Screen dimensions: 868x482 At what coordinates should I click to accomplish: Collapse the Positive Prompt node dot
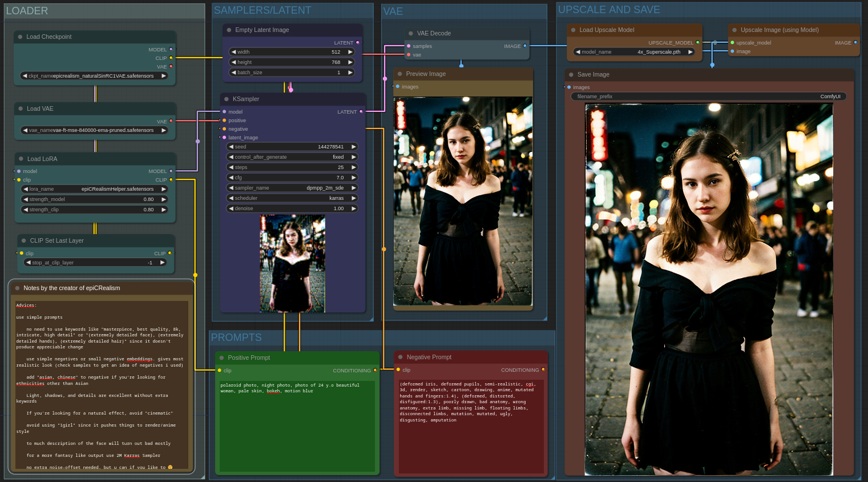(x=222, y=358)
